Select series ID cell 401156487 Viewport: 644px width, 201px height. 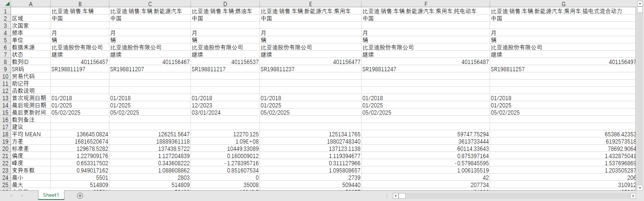click(x=426, y=62)
